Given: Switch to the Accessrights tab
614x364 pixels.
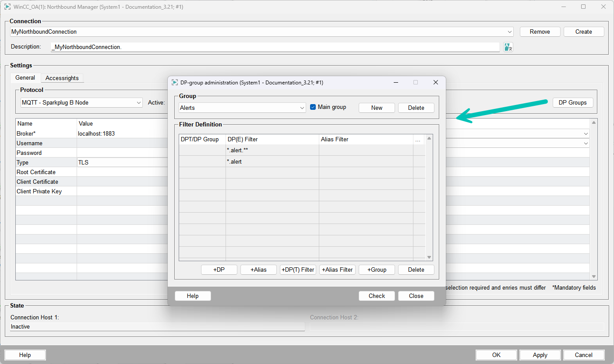Looking at the screenshot, I should tap(62, 78).
